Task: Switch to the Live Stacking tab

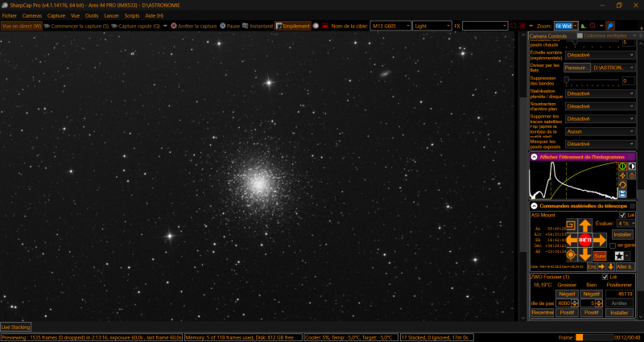Action: pos(15,328)
